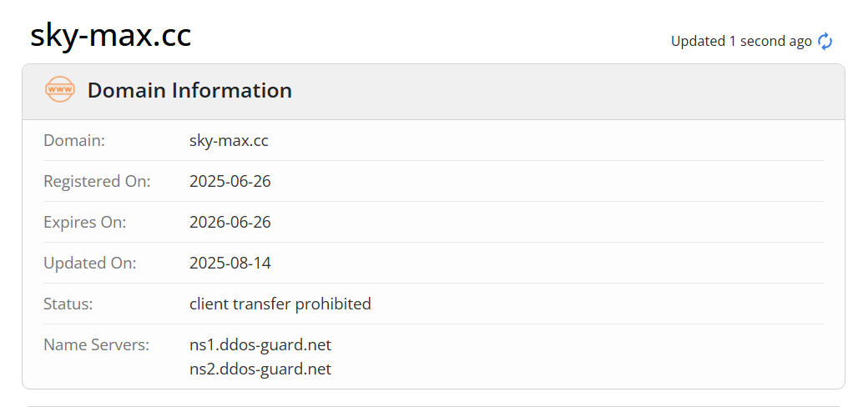Click the Registered On label
Viewport: 868px width, 407px height.
pyautogui.click(x=97, y=181)
